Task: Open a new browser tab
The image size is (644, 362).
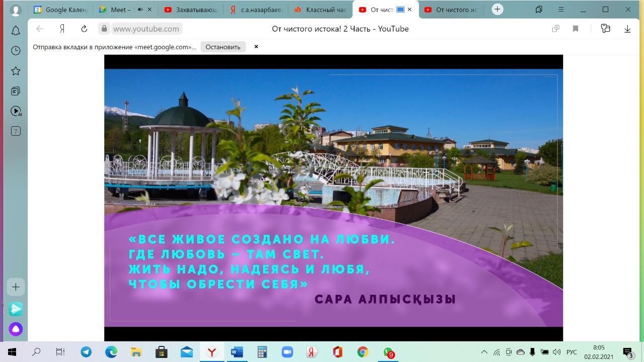Action: [497, 10]
